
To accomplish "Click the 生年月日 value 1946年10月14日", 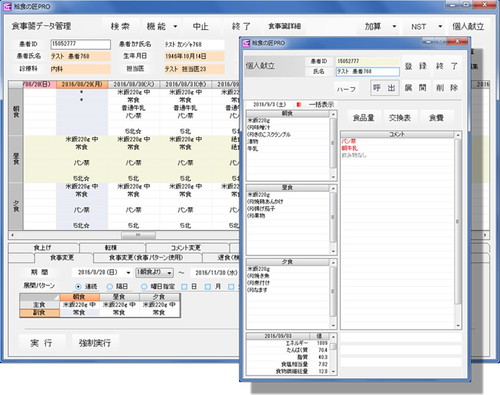I will pyautogui.click(x=194, y=56).
